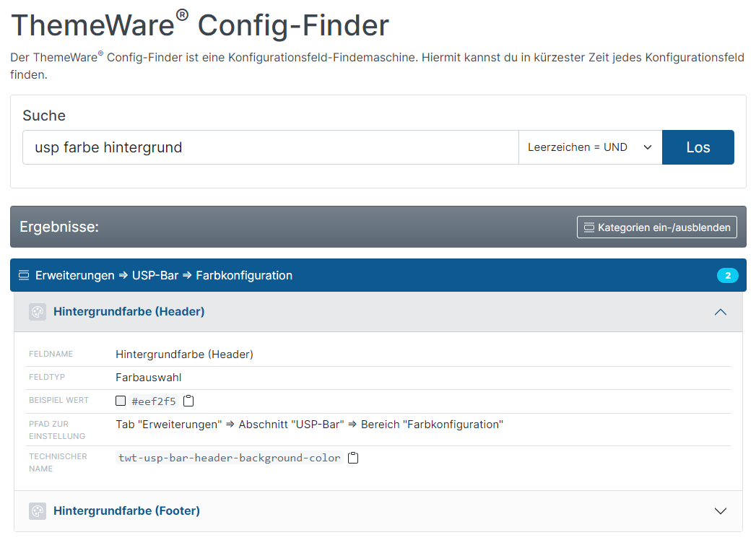
Task: Click the search field containing 'usp farbe hintergrund'
Action: 271,147
